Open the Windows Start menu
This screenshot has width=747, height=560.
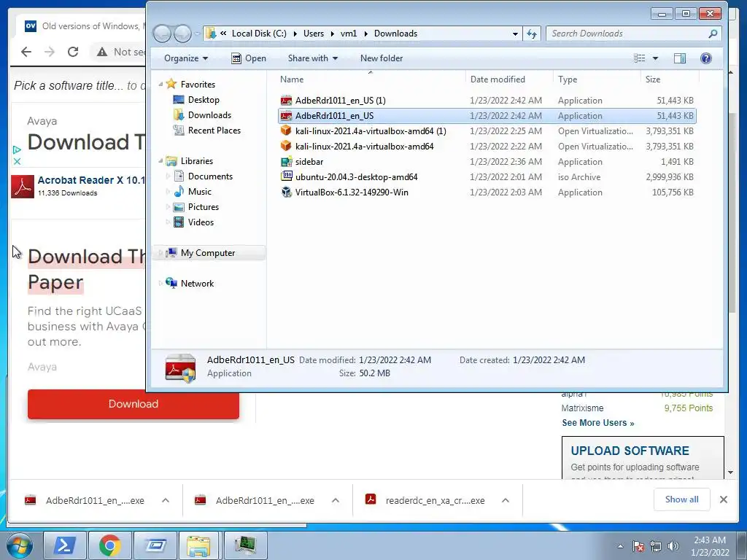pos(20,545)
